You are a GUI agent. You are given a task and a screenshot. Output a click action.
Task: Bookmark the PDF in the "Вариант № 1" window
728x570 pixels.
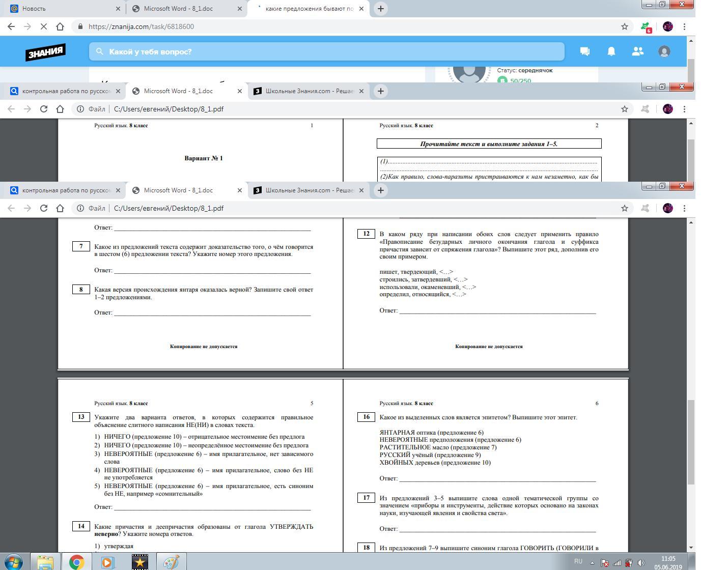(625, 109)
